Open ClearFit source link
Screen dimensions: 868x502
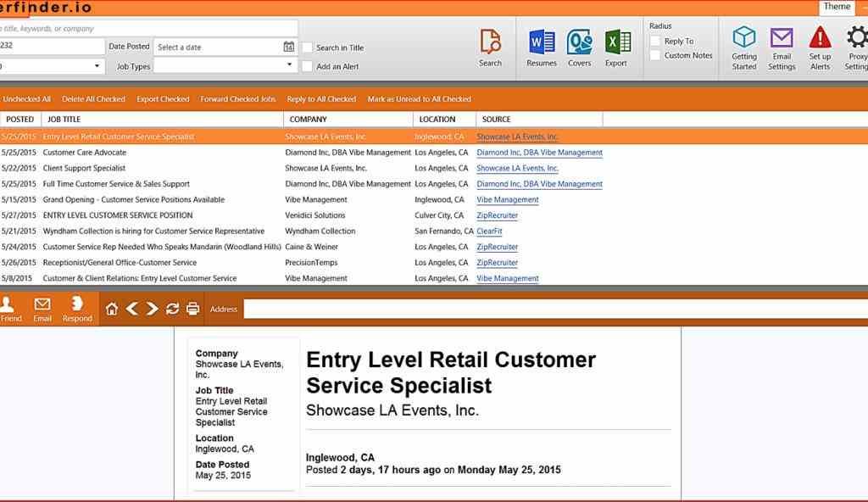[x=489, y=231]
